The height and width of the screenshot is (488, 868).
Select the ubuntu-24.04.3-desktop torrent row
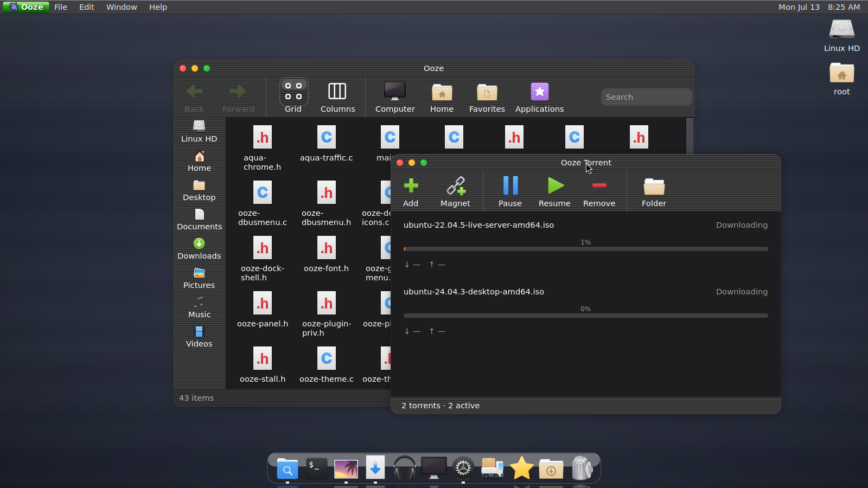pyautogui.click(x=585, y=312)
